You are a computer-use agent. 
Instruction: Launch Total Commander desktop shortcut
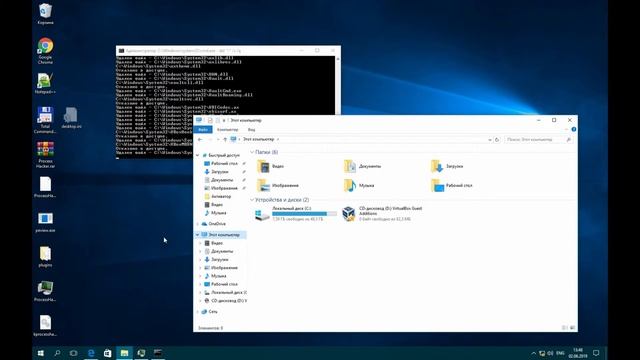[45, 120]
